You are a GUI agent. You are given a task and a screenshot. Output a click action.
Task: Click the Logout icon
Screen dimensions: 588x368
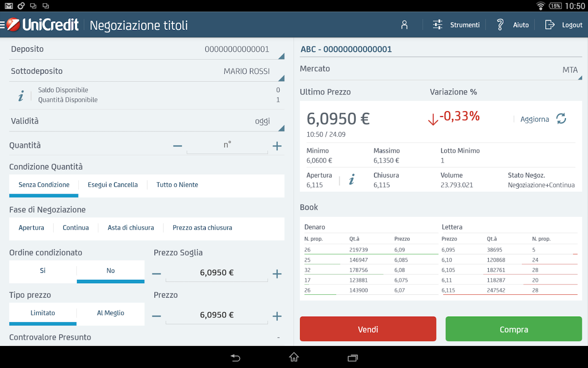click(550, 25)
